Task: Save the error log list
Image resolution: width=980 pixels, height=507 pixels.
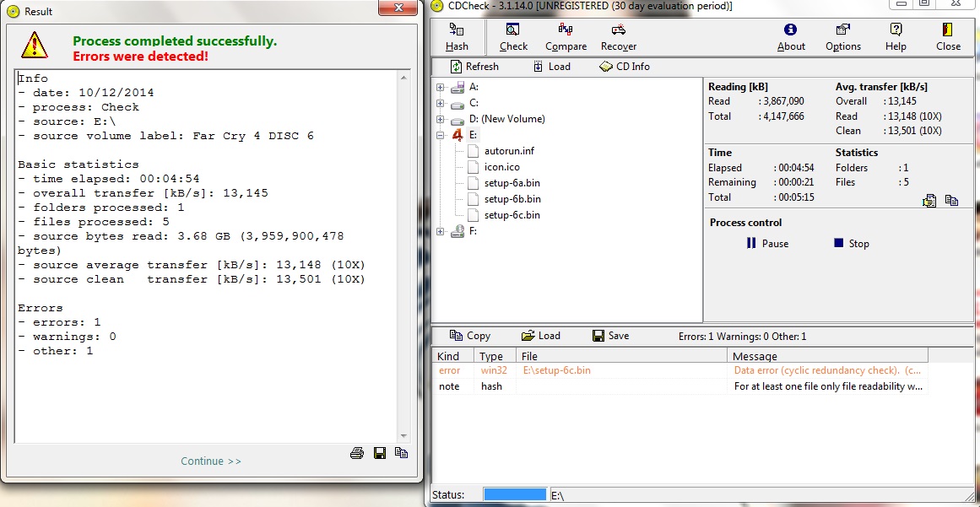Action: pyautogui.click(x=610, y=336)
